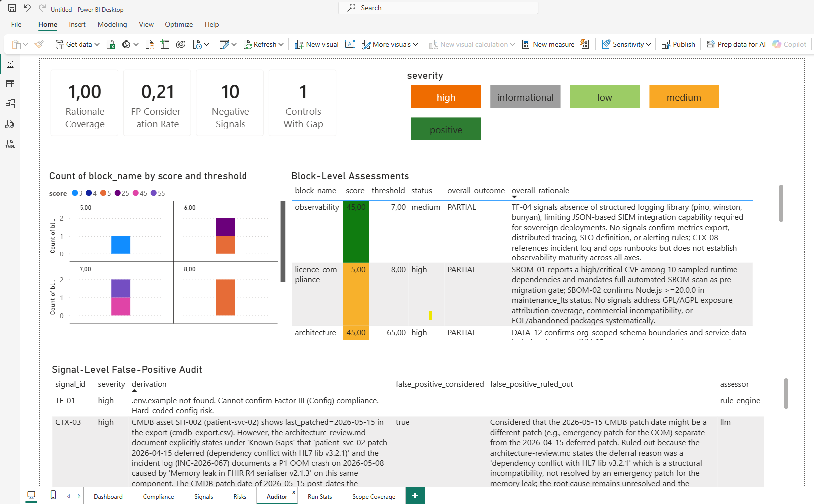The width and height of the screenshot is (814, 504).
Task: Click the Signal-Level audit table scrollbar
Action: 786,393
